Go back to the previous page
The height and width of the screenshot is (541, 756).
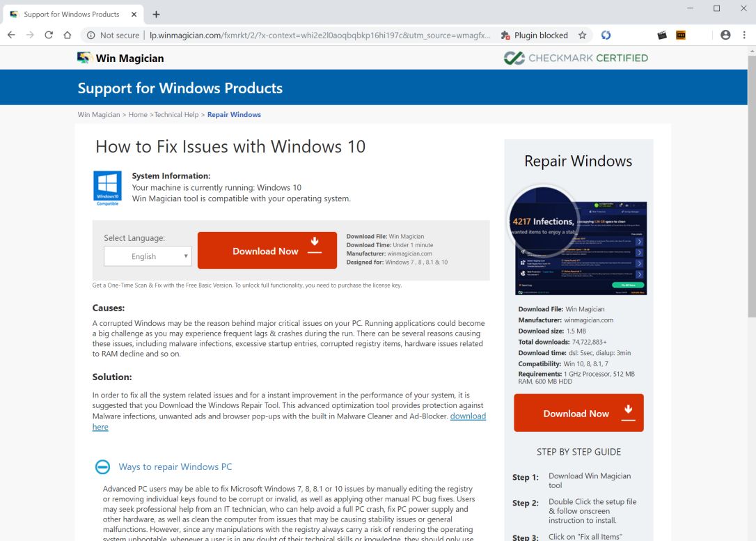coord(12,36)
